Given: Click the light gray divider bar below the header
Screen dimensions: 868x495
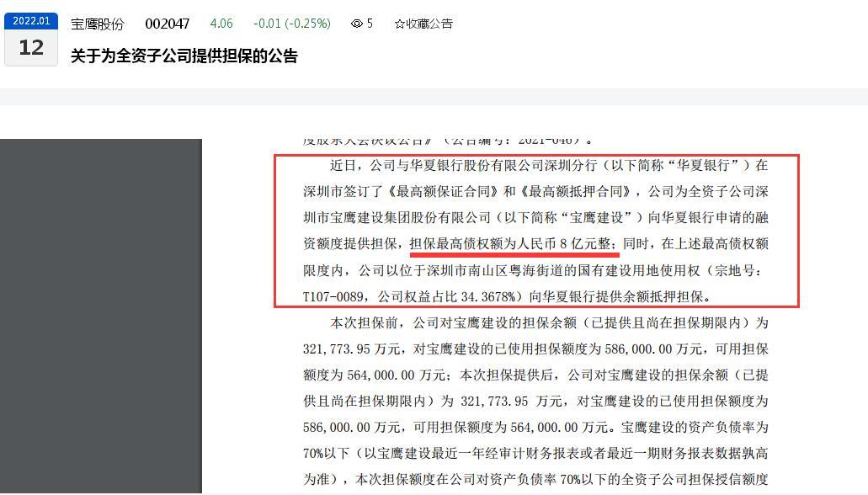Looking at the screenshot, I should (x=434, y=96).
